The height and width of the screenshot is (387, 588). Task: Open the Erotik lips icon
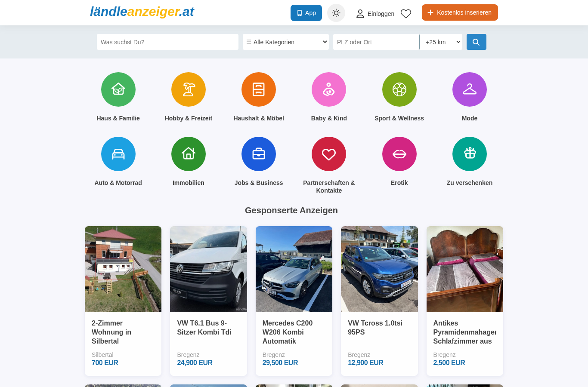coord(399,154)
